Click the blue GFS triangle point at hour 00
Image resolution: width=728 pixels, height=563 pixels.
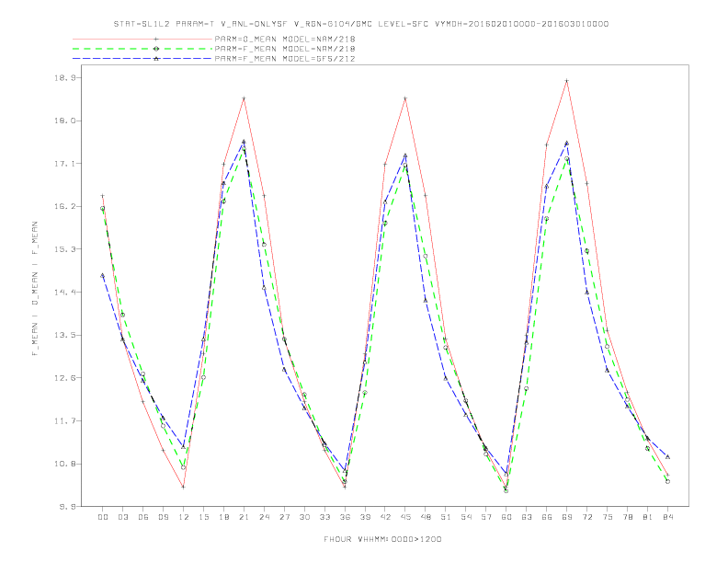(103, 275)
